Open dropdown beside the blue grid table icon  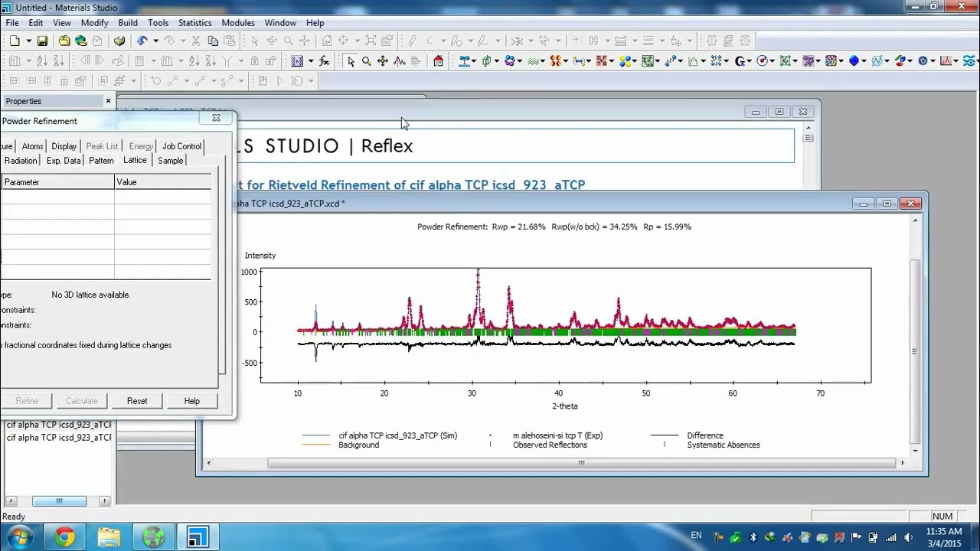(310, 61)
